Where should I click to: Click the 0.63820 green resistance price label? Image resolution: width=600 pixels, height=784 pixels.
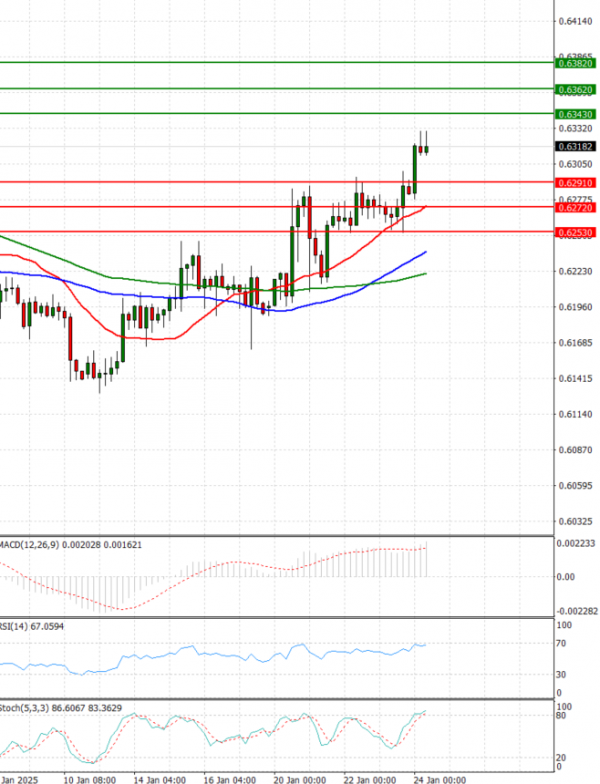575,64
